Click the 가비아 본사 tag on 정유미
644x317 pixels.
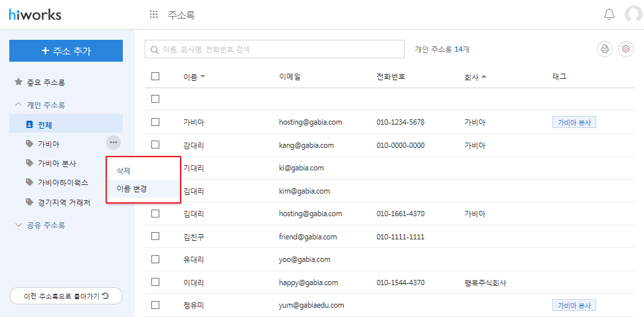(574, 305)
